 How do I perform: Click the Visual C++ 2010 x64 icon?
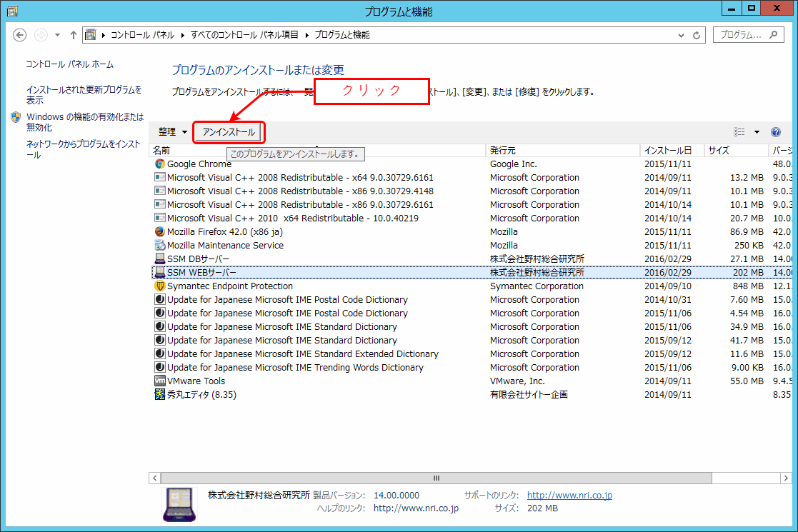(160, 219)
